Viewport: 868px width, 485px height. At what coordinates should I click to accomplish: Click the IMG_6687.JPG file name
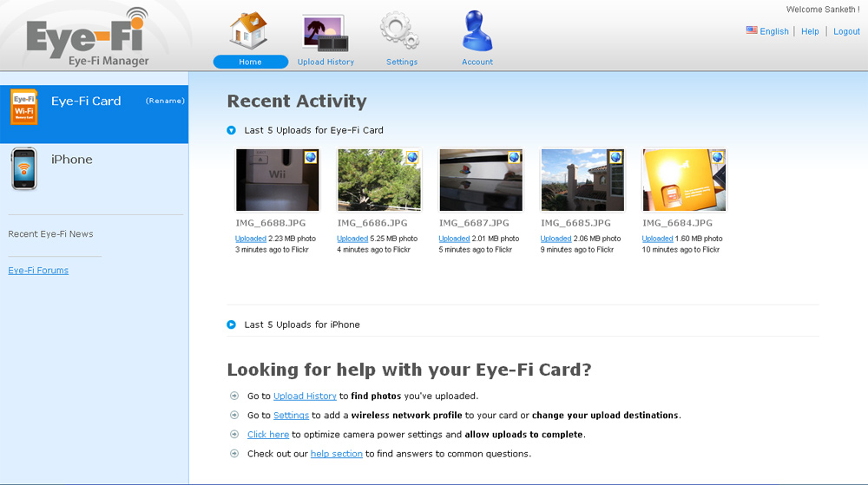coord(475,223)
